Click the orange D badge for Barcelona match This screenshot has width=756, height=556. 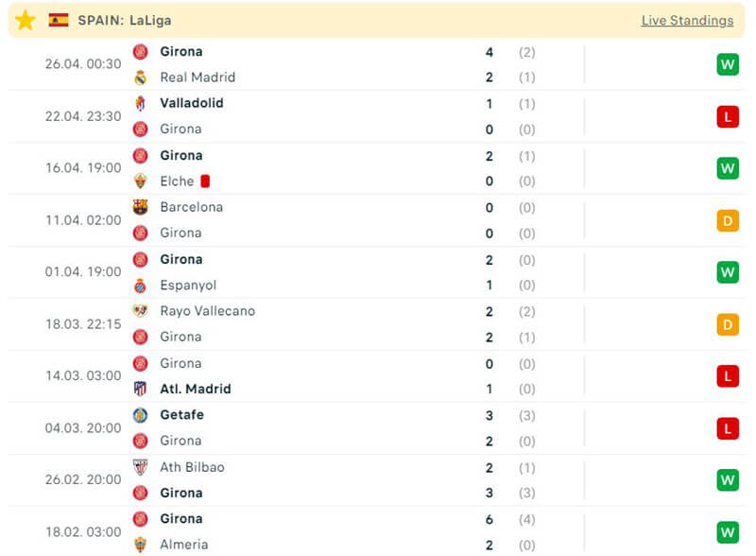[727, 220]
